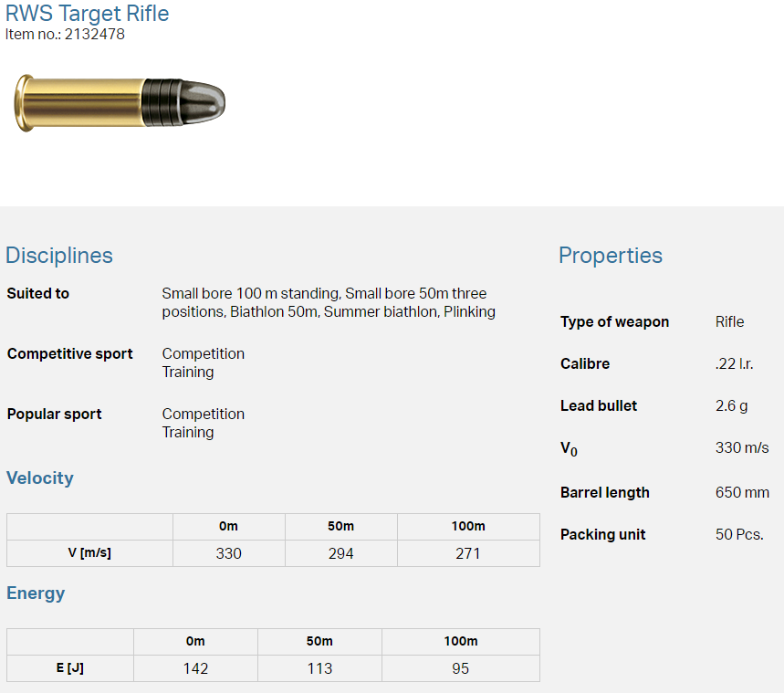Click the Lead bullet 2.6 g value
The height and width of the screenshot is (693, 784).
tap(731, 406)
